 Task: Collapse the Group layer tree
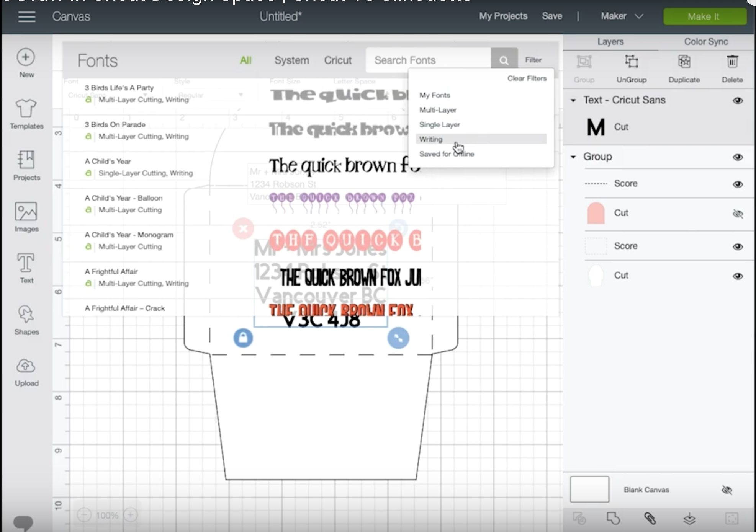[573, 157]
